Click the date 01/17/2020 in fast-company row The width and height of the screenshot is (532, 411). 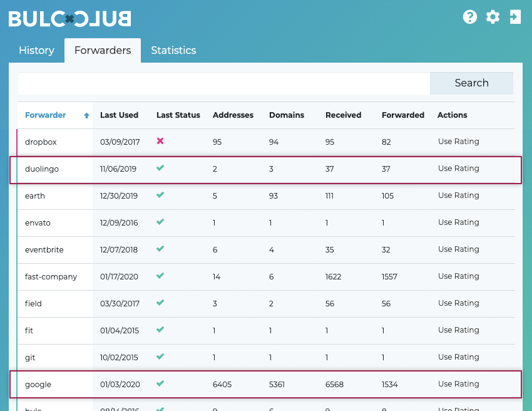119,277
